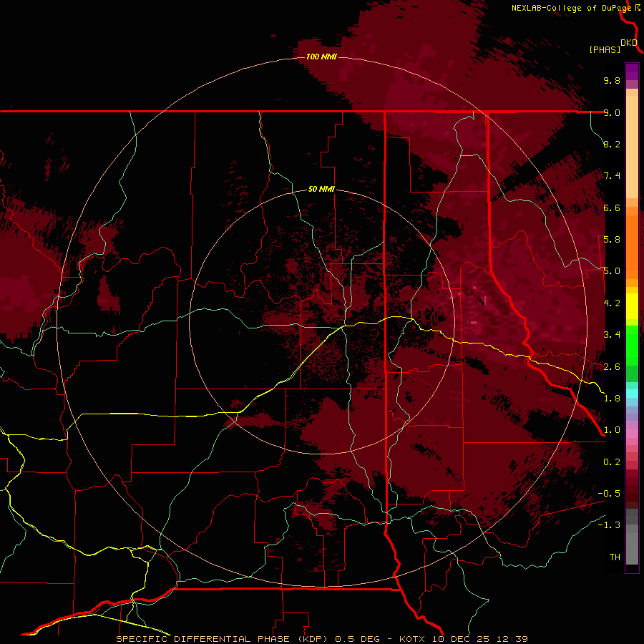
Task: Select the 8.2 scale label
Action: coord(612,144)
